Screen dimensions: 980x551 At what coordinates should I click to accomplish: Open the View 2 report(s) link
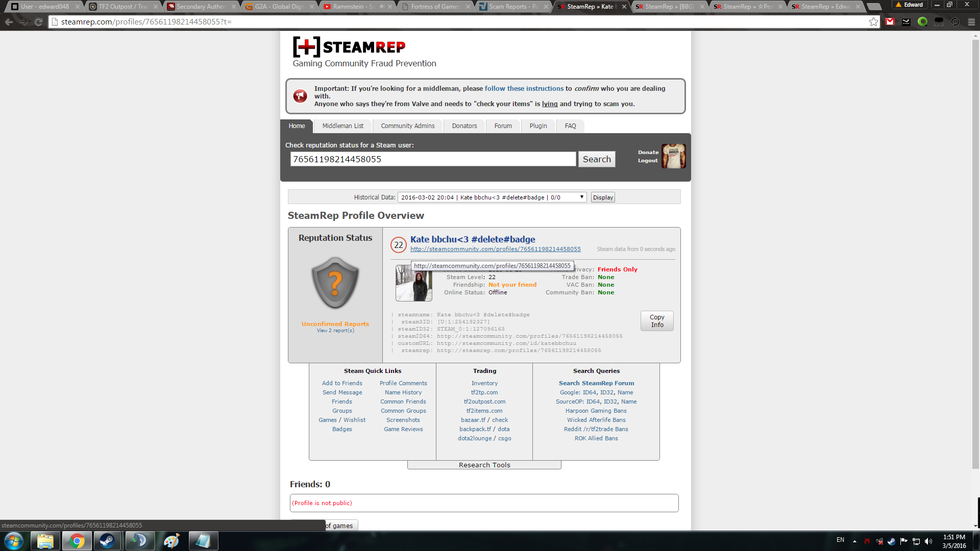(335, 331)
